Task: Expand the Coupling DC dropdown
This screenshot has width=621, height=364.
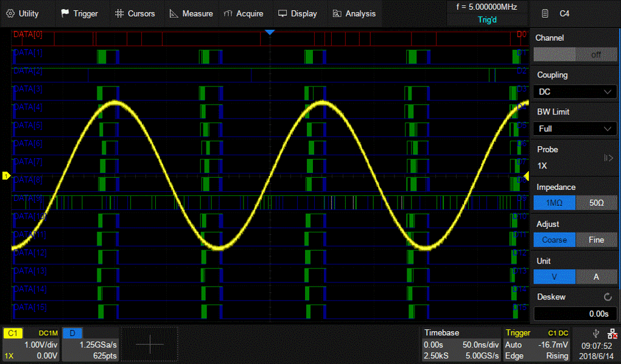Action: click(574, 91)
